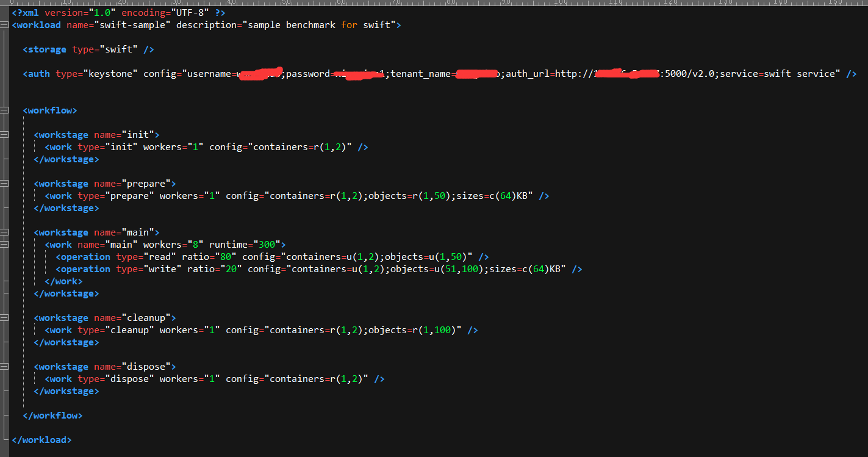The width and height of the screenshot is (868, 457).
Task: Collapse the prepare workstage fold marker
Action: click(5, 184)
